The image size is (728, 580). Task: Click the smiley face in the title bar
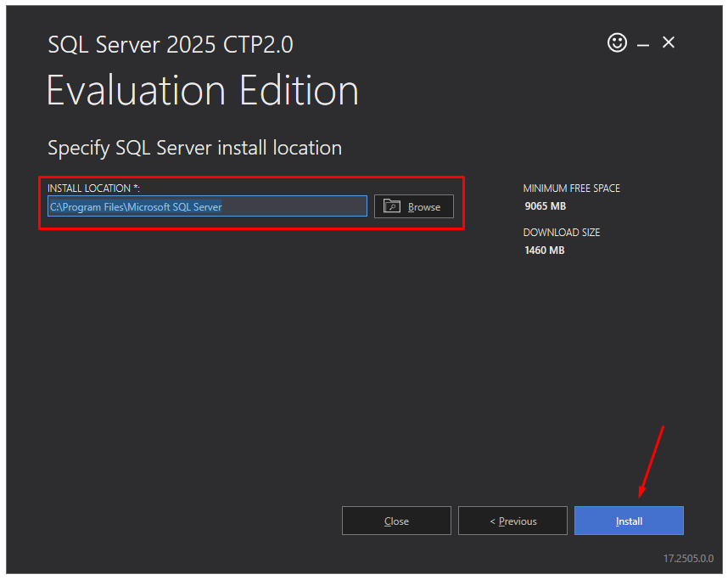pyautogui.click(x=617, y=42)
